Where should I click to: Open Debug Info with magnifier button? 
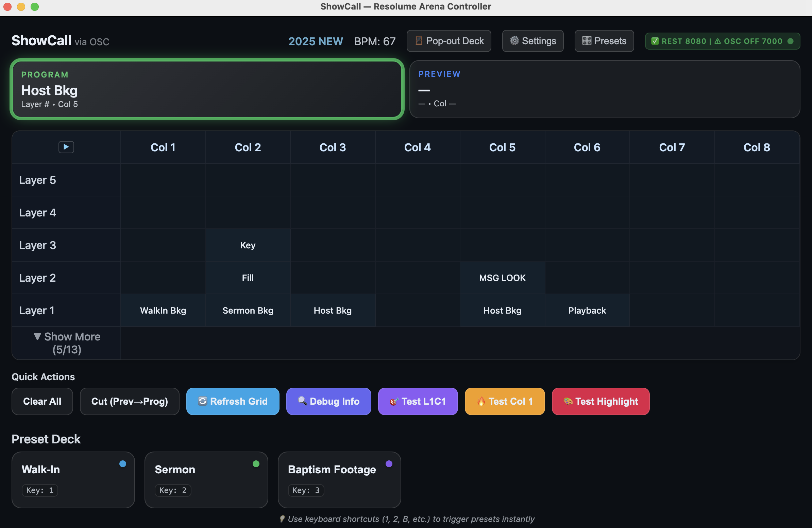point(328,401)
